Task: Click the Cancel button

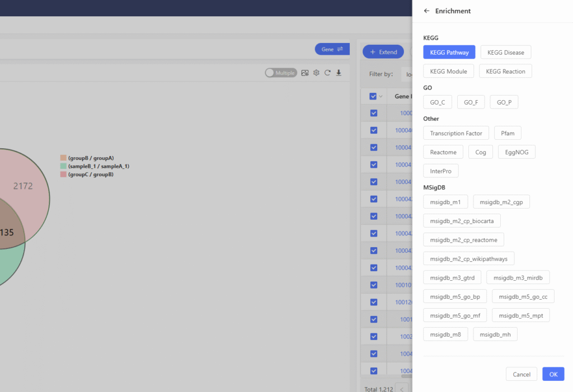Action: point(521,374)
